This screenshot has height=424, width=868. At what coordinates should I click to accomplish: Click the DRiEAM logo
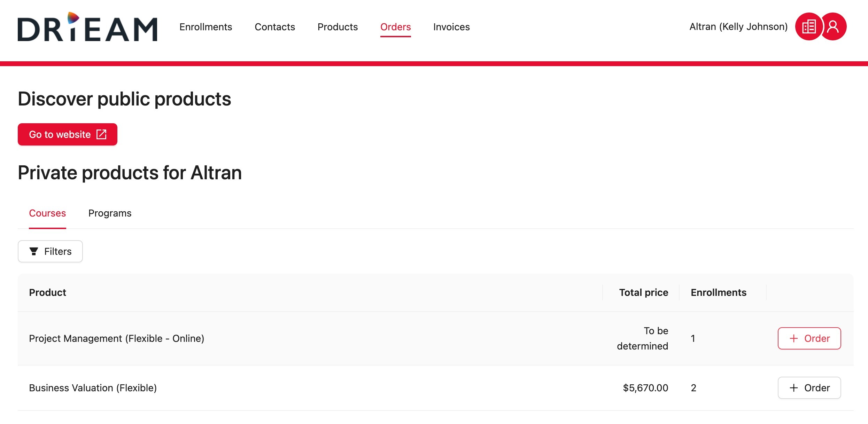(x=87, y=27)
